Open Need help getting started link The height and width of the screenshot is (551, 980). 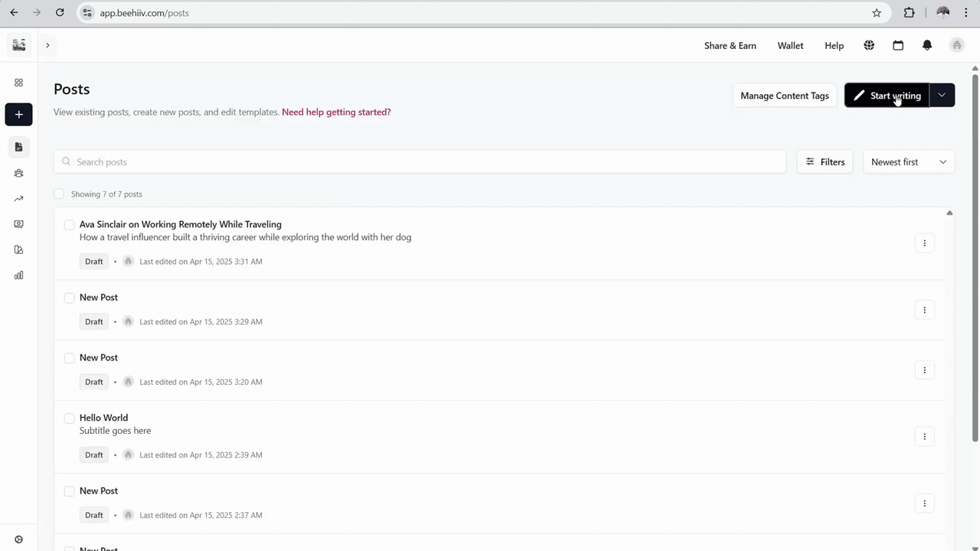pyautogui.click(x=336, y=112)
